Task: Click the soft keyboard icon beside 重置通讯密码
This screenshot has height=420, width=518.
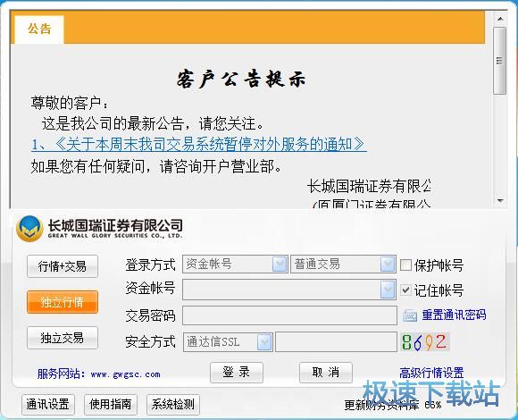Action: pos(410,315)
